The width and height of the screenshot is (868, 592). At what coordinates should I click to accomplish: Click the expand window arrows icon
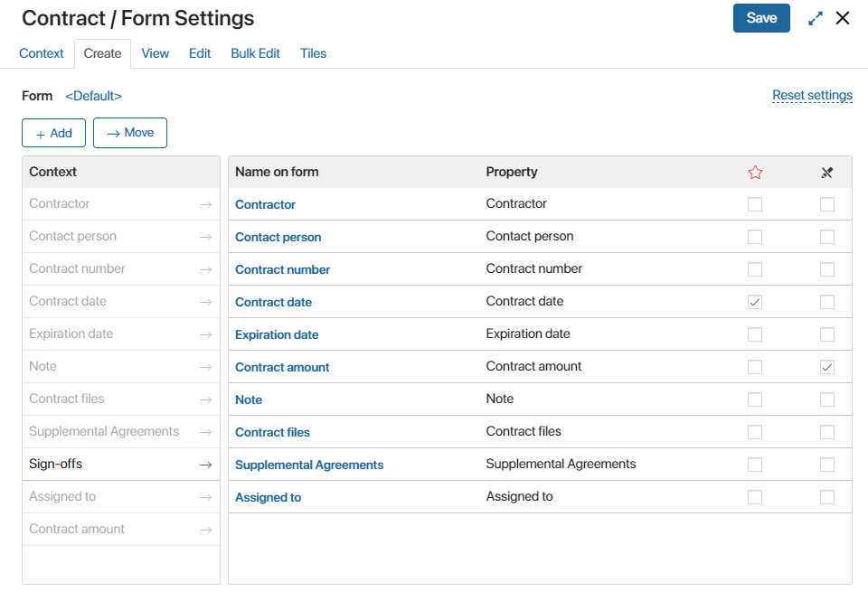[815, 18]
